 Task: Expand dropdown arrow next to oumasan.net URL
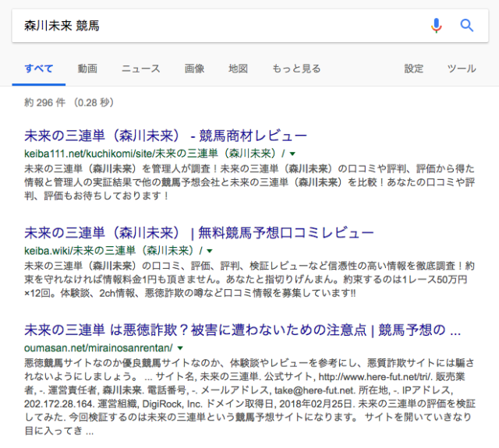coord(180,348)
